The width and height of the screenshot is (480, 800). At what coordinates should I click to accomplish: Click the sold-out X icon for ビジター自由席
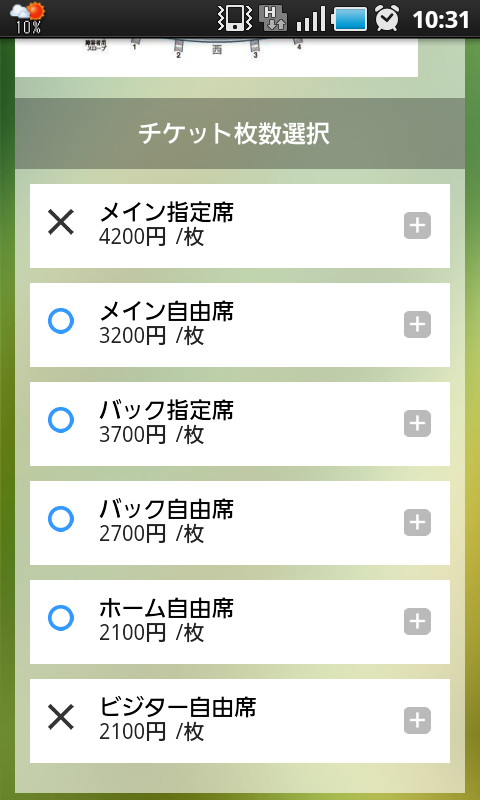[61, 717]
